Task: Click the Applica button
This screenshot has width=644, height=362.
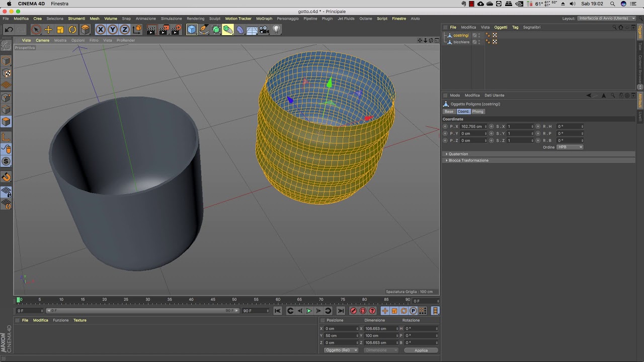Action: pos(421,350)
